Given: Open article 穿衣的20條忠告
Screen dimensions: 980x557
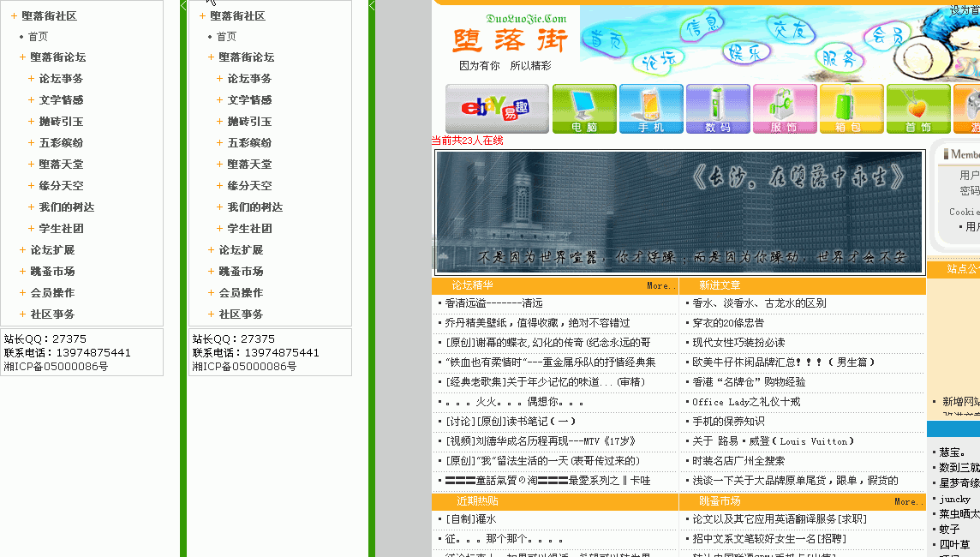Looking at the screenshot, I should tap(728, 323).
